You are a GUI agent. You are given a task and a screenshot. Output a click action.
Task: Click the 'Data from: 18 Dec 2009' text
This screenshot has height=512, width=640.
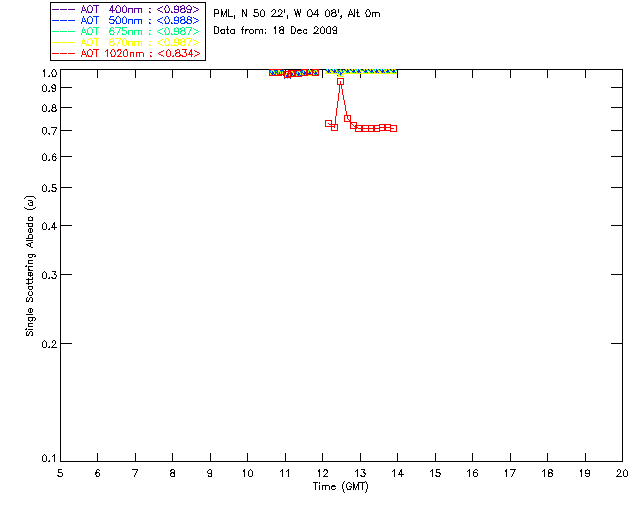(x=276, y=31)
